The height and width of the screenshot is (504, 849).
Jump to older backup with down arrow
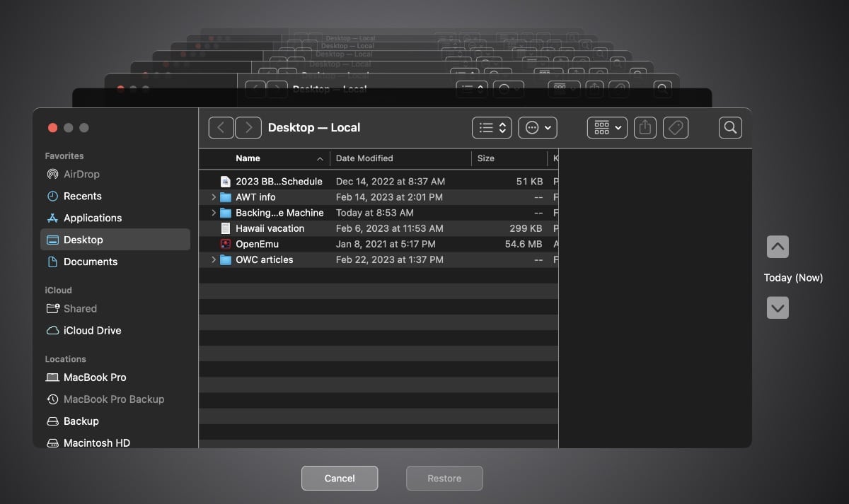coord(778,308)
